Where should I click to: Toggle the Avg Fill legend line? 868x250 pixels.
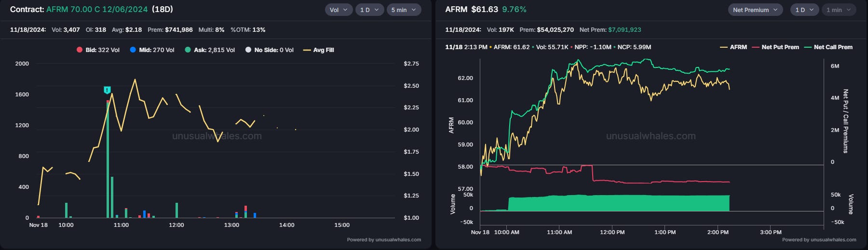[x=319, y=50]
